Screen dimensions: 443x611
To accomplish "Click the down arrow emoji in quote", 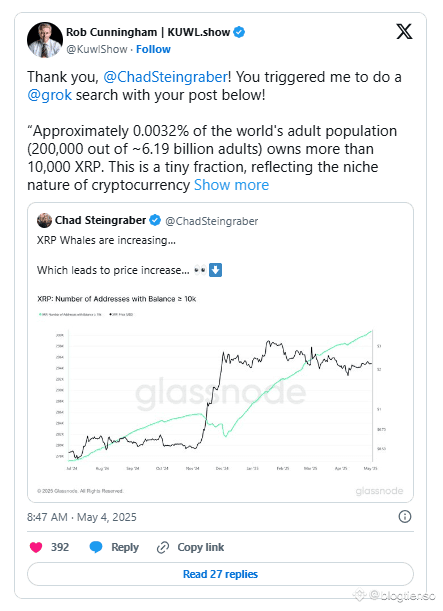I will (x=215, y=270).
